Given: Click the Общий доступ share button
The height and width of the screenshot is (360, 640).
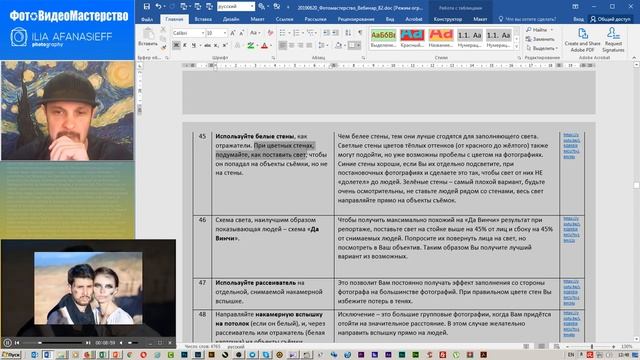Looking at the screenshot, I should pos(610,19).
